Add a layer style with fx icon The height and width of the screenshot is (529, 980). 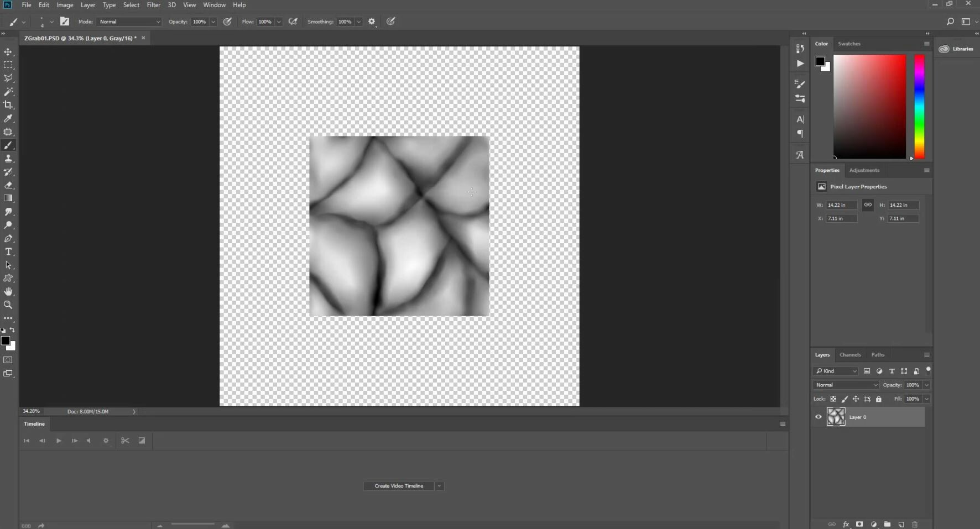point(846,524)
